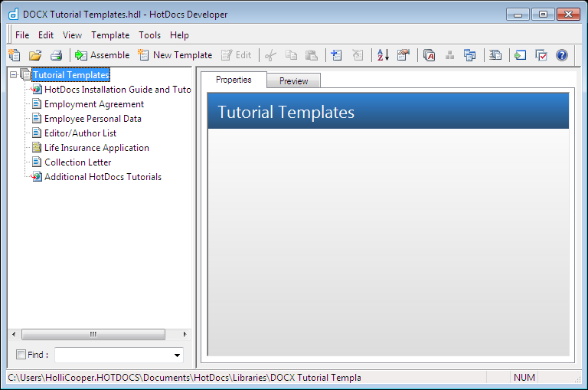Click the Assemble button
The height and width of the screenshot is (390, 588).
point(102,55)
